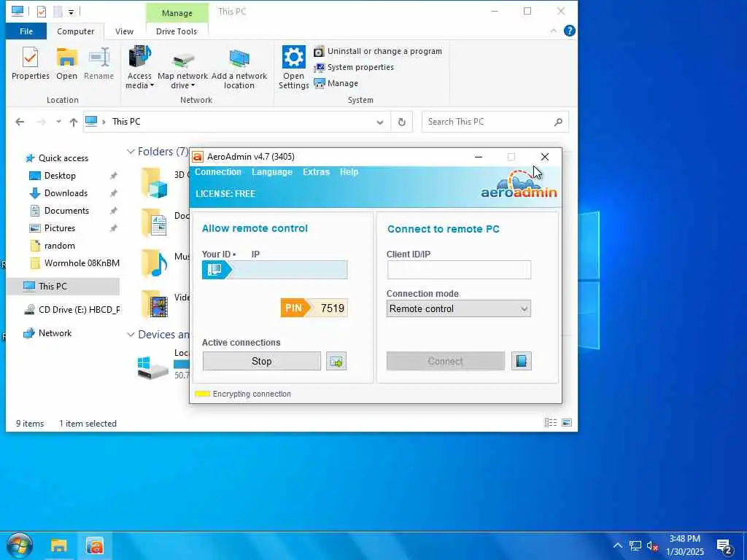Click the Your ID field in AeroAdmin
747x560 pixels.
click(275, 270)
